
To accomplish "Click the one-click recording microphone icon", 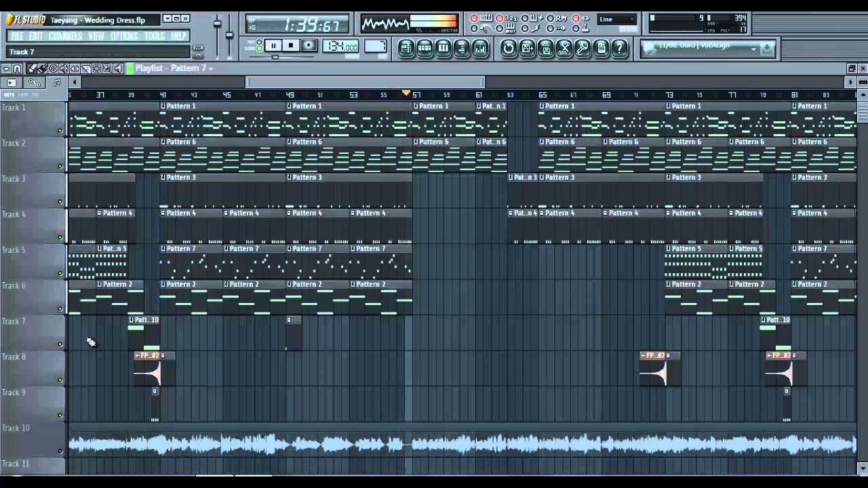I will (583, 47).
